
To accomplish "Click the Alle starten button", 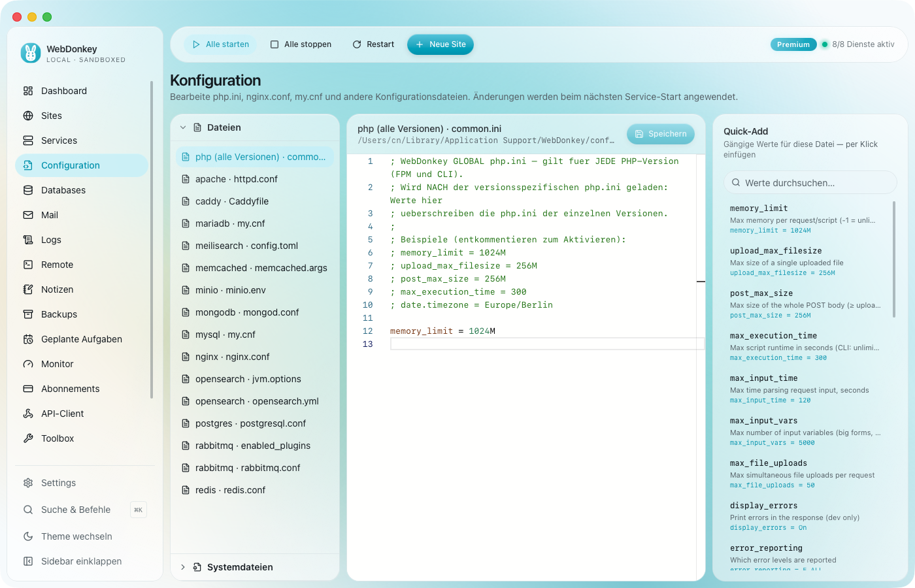I will tap(221, 44).
